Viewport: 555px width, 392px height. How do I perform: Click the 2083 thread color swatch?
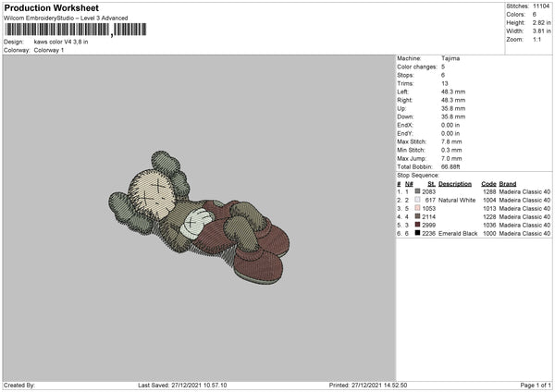click(x=417, y=191)
